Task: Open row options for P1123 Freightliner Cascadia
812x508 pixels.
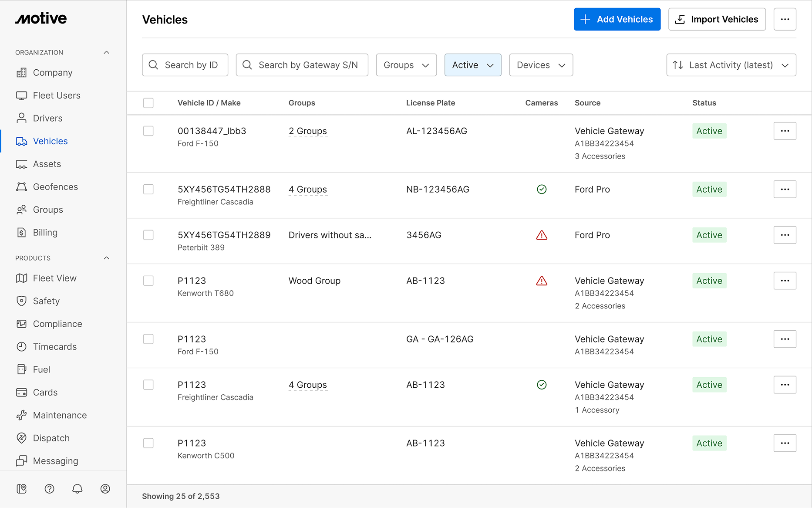Action: pos(785,385)
